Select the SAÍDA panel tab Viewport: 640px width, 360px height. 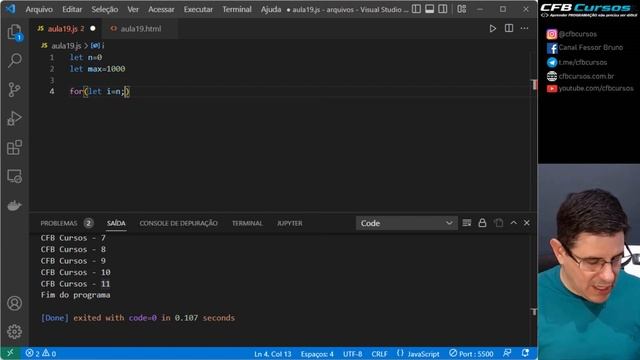(x=116, y=223)
